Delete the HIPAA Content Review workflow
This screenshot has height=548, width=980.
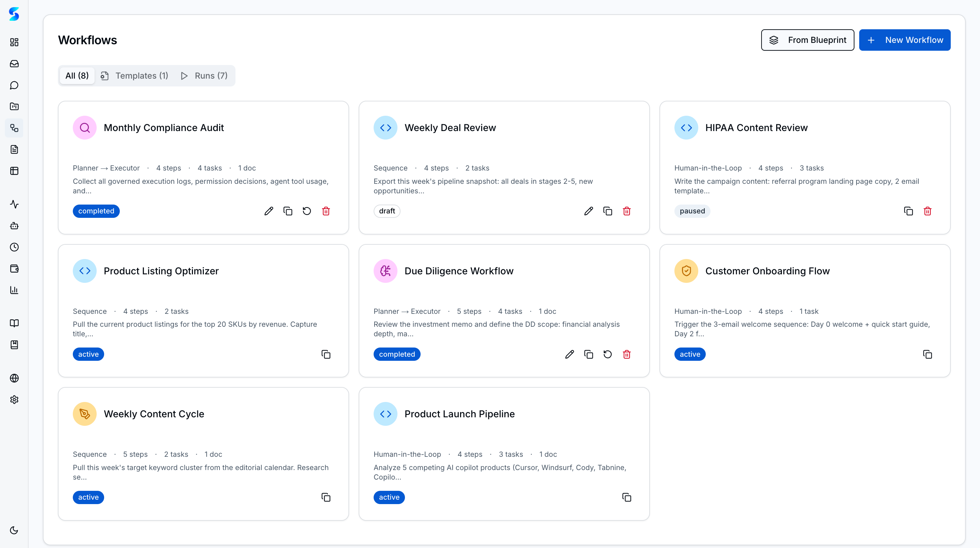(x=927, y=211)
